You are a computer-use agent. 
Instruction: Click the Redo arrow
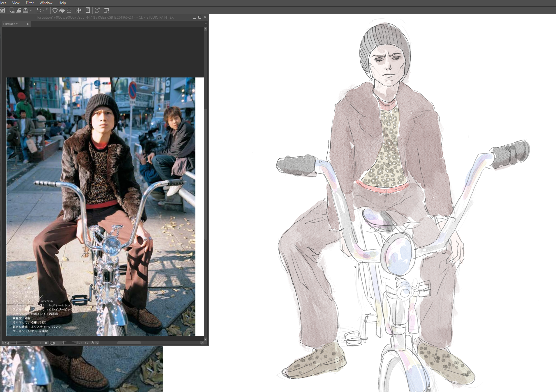coord(46,10)
